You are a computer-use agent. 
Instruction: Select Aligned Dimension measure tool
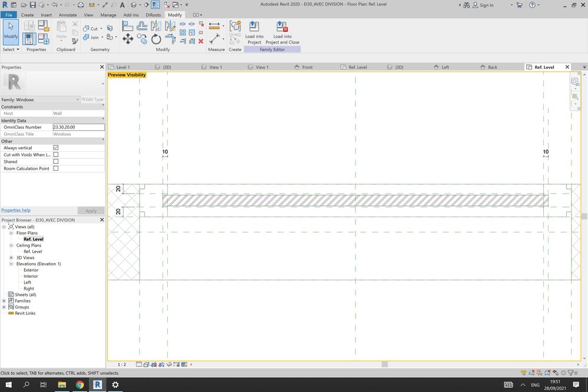(214, 26)
